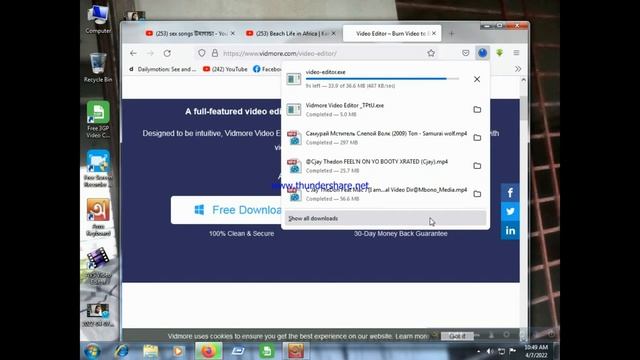The image size is (640, 360).
Task: Open the Firefox hamburger menu
Action: pos(516,53)
